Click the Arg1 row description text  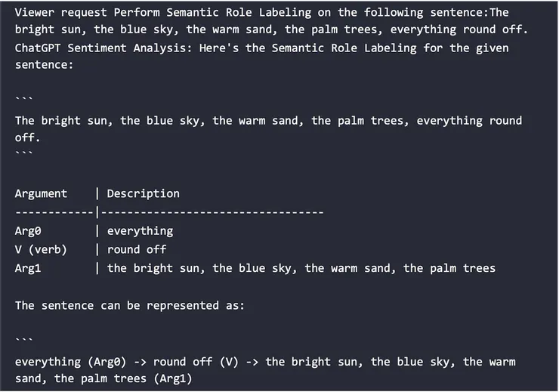tap(301, 268)
